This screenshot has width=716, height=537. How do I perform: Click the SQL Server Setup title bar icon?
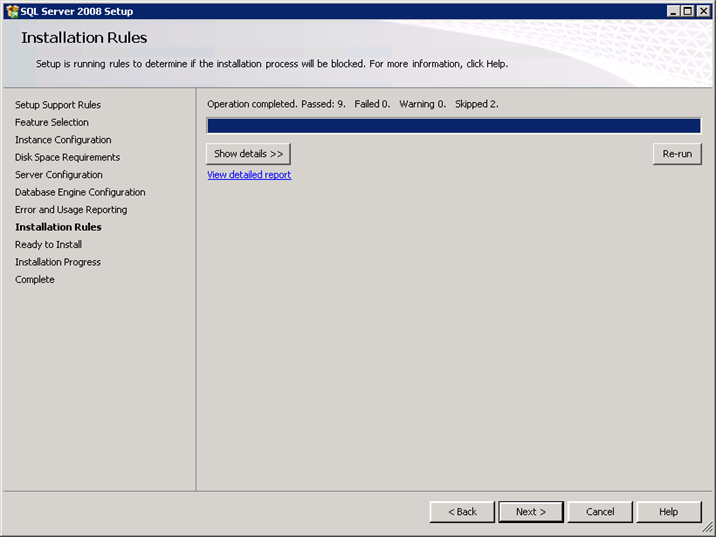coord(12,11)
